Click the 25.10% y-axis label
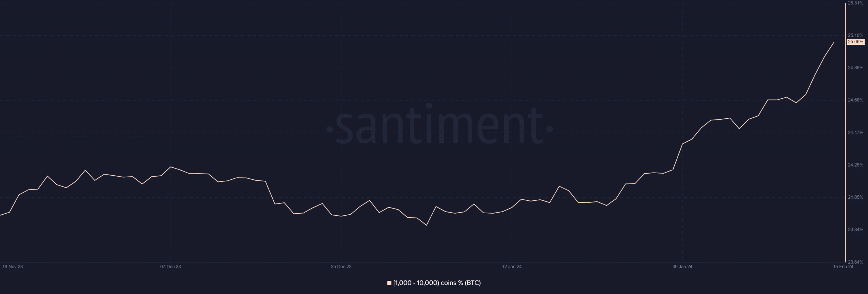 pos(855,35)
